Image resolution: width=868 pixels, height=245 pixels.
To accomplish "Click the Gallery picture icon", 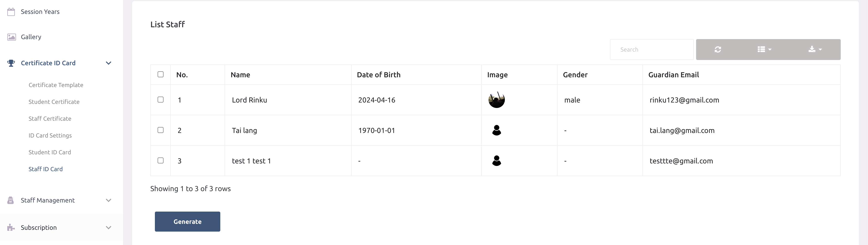I will pos(11,37).
